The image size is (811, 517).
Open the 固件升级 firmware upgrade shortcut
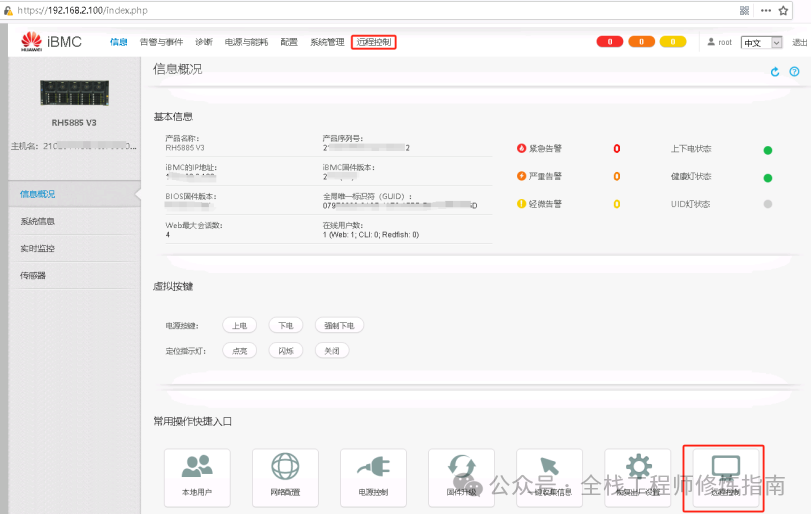[x=461, y=477]
